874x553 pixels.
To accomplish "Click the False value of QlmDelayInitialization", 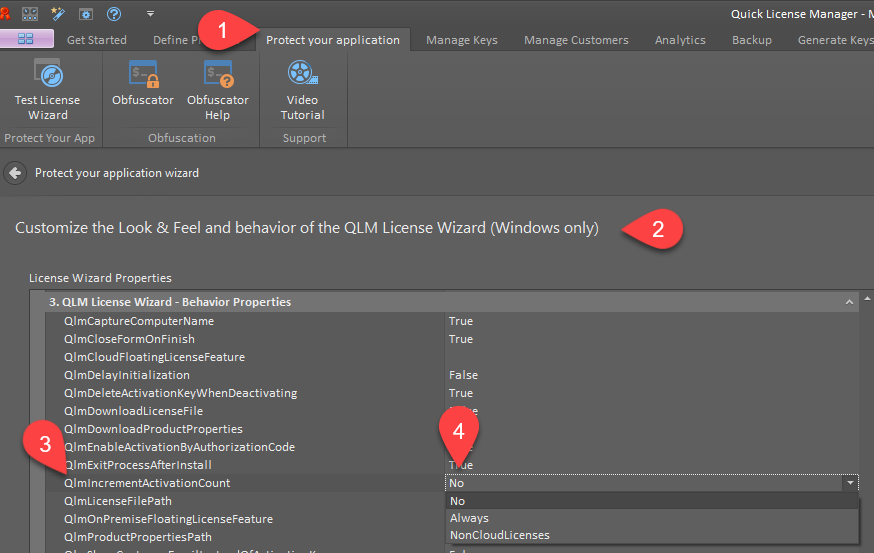I will 463,375.
